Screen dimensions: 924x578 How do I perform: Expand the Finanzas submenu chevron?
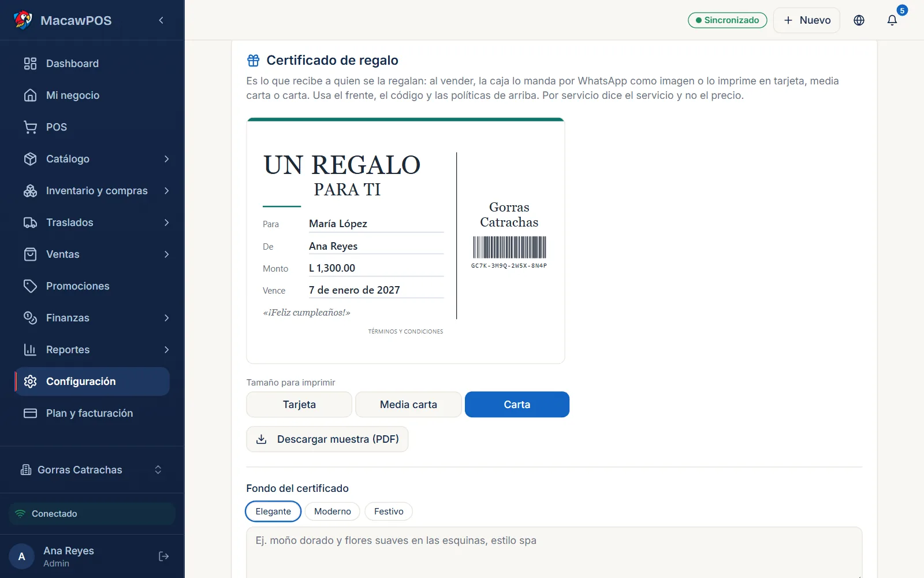click(166, 318)
